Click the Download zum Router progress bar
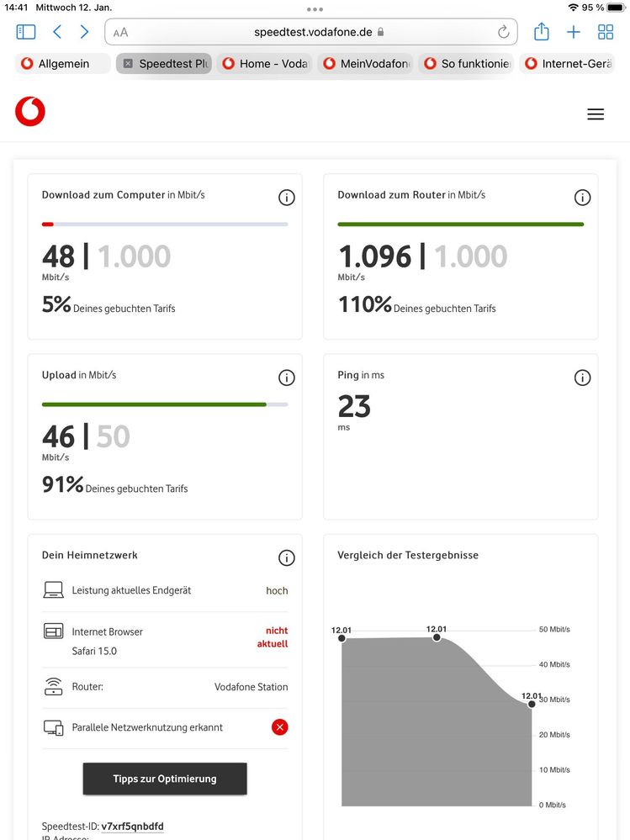 point(461,224)
